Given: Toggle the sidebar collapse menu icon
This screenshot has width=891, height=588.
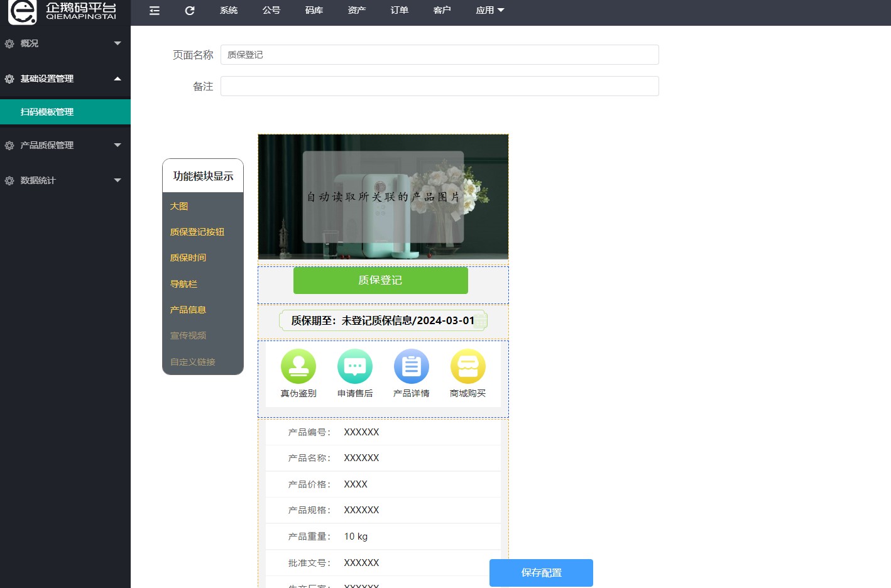Looking at the screenshot, I should pyautogui.click(x=155, y=11).
